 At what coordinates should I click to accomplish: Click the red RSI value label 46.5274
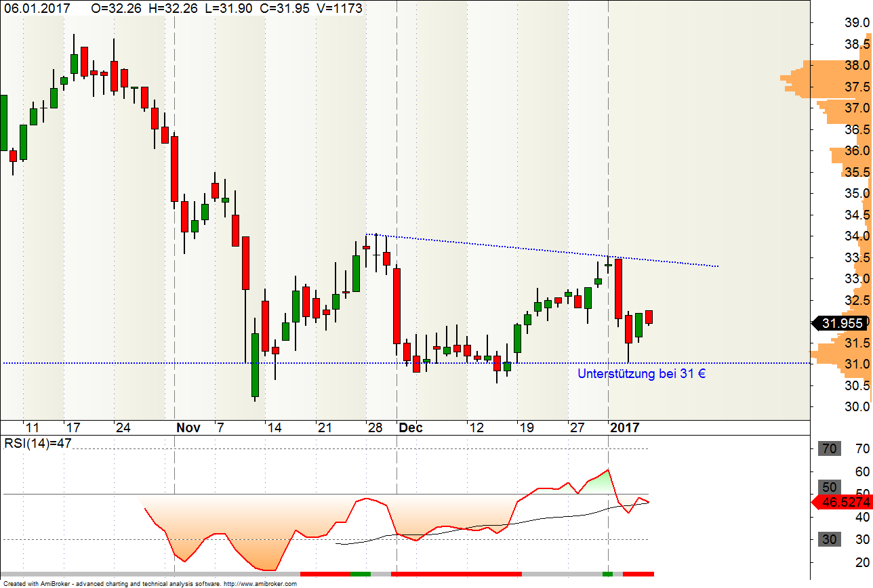pyautogui.click(x=842, y=502)
